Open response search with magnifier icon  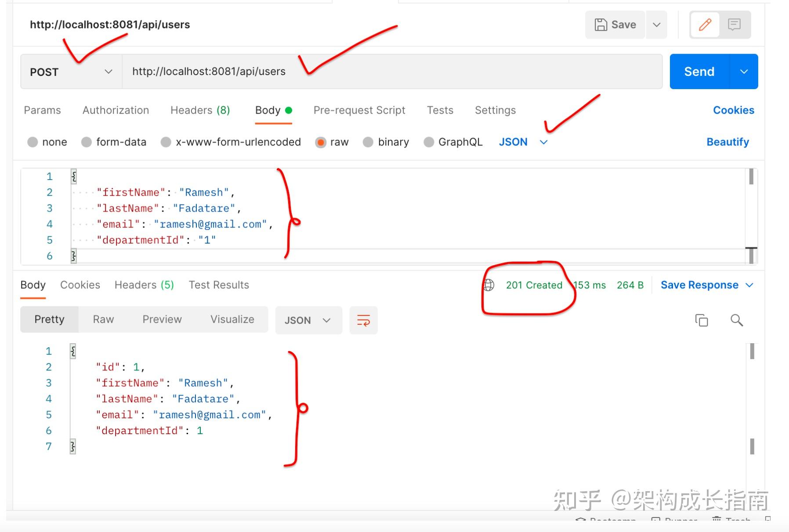tap(737, 320)
